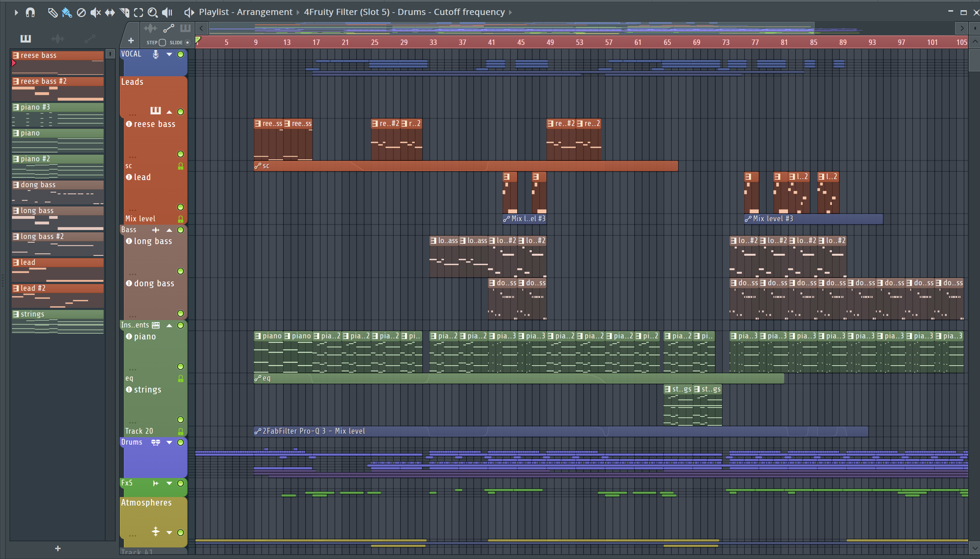This screenshot has width=980, height=559.
Task: Enable the STEP editing checkbox
Action: tap(162, 42)
